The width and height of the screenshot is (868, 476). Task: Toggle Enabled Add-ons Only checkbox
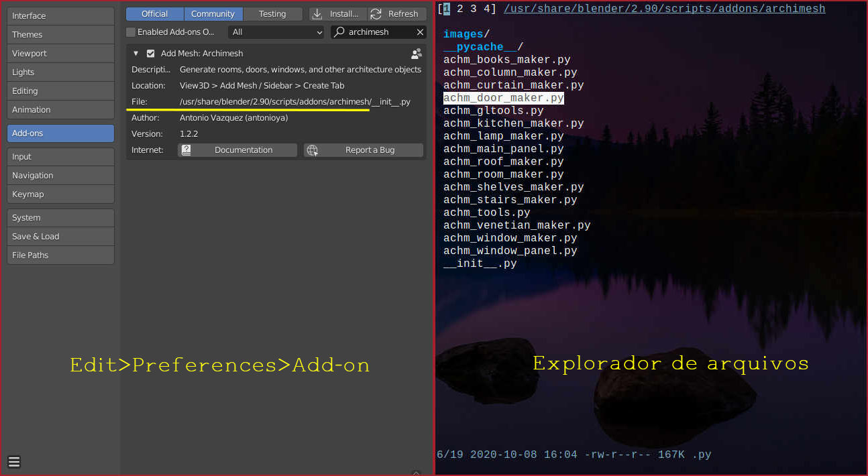pyautogui.click(x=131, y=32)
